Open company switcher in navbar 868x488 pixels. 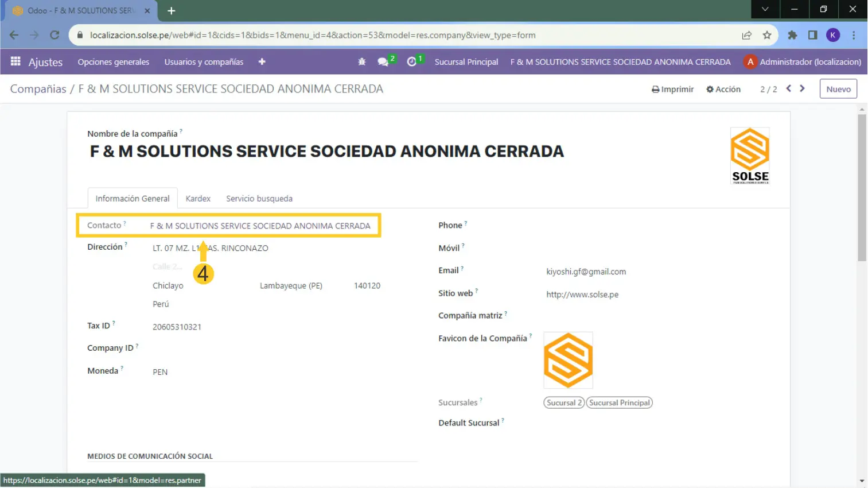click(x=621, y=61)
